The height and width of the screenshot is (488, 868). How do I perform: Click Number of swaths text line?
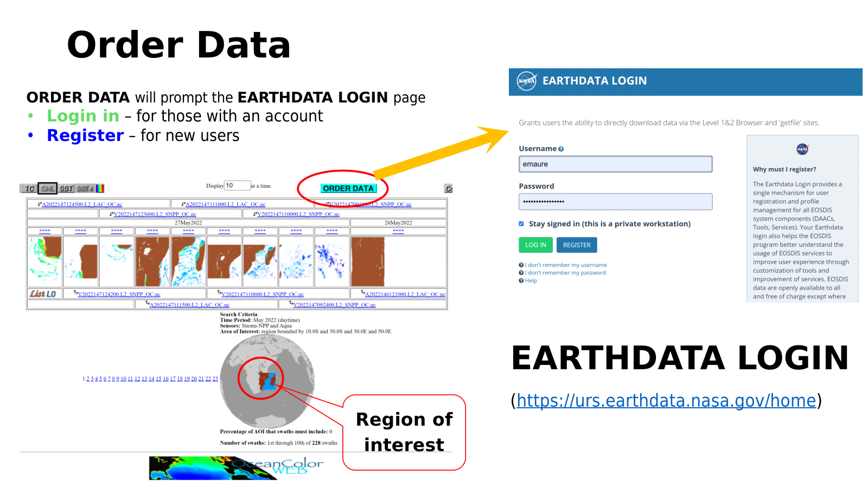tap(278, 443)
